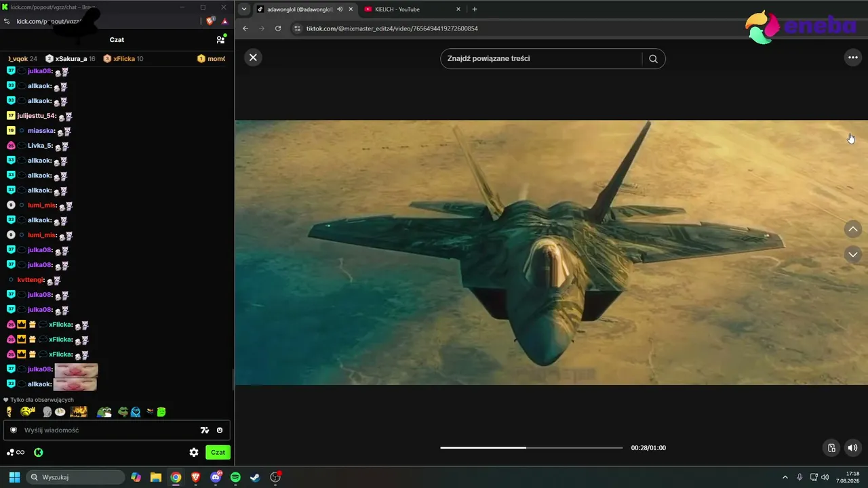This screenshot has width=868, height=488.
Task: Open Brave Rewards triangle icon
Action: point(224,21)
